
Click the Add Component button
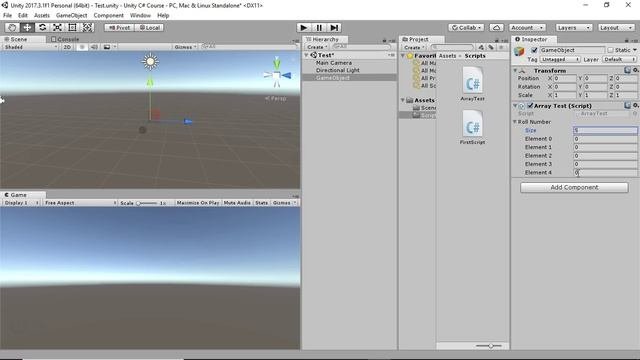tap(574, 187)
